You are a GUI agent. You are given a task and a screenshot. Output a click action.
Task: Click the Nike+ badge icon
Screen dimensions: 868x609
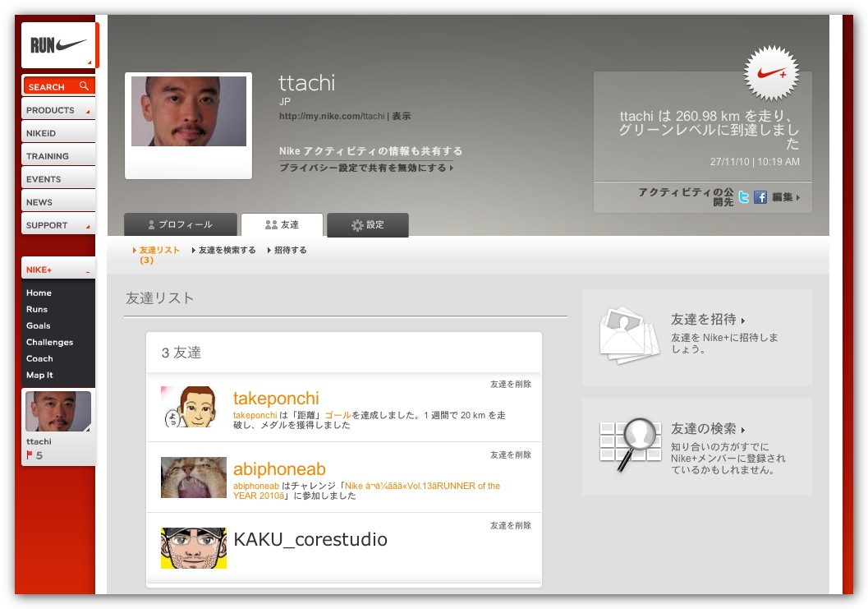[771, 73]
